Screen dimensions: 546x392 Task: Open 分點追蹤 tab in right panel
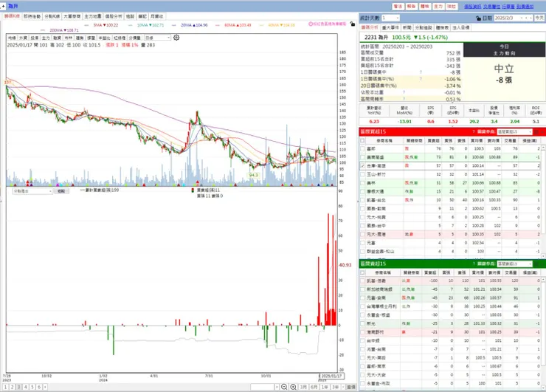click(424, 27)
